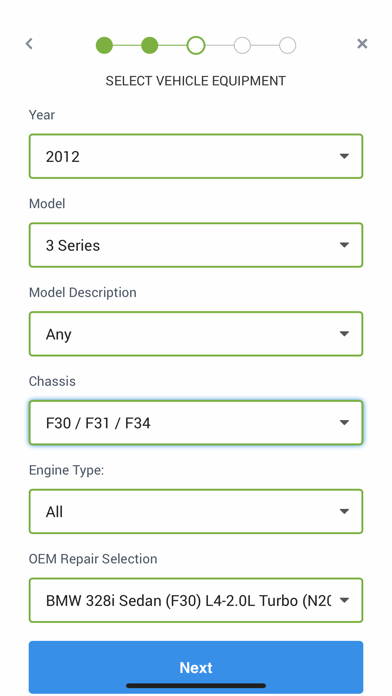Select the 2012 value in Year field
392x696 pixels.
[x=63, y=157]
